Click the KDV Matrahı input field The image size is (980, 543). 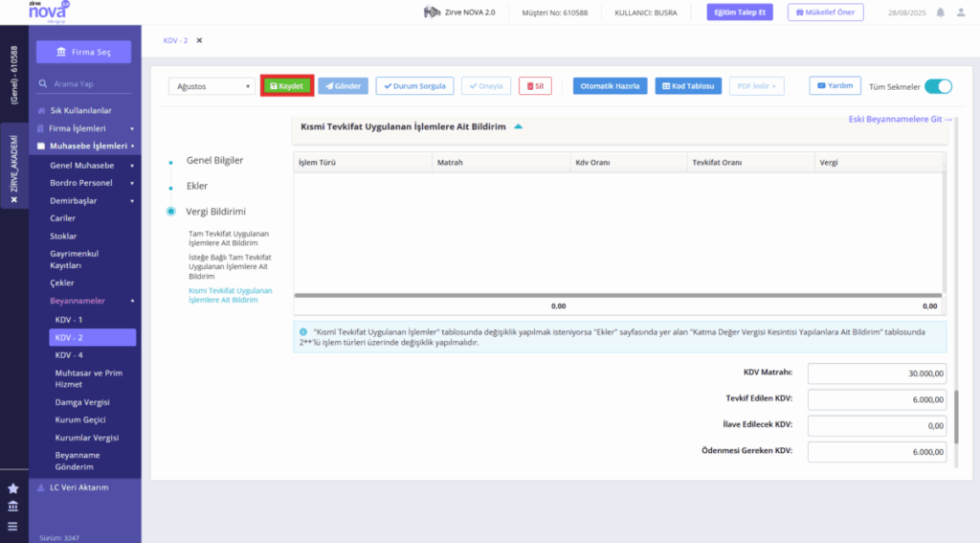coord(877,373)
